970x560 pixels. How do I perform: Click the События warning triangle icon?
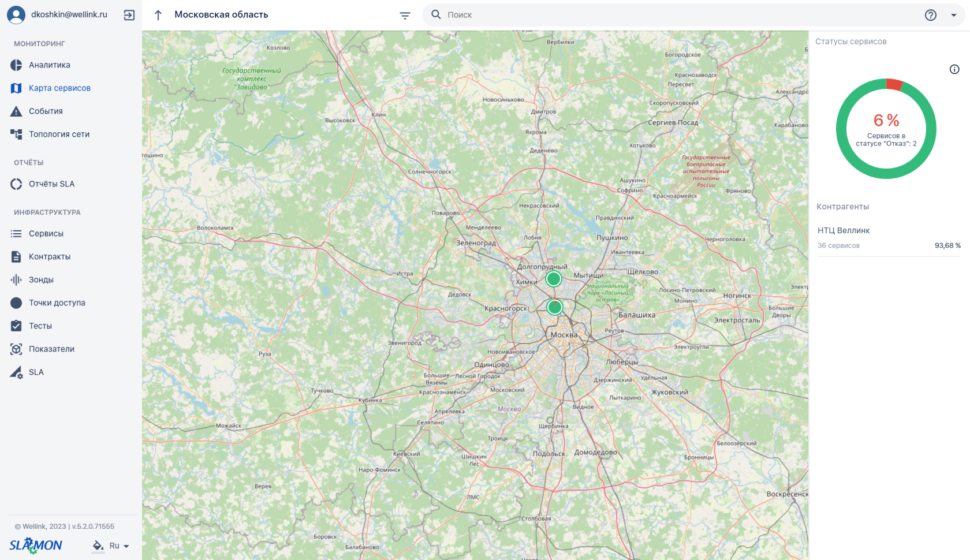point(16,111)
